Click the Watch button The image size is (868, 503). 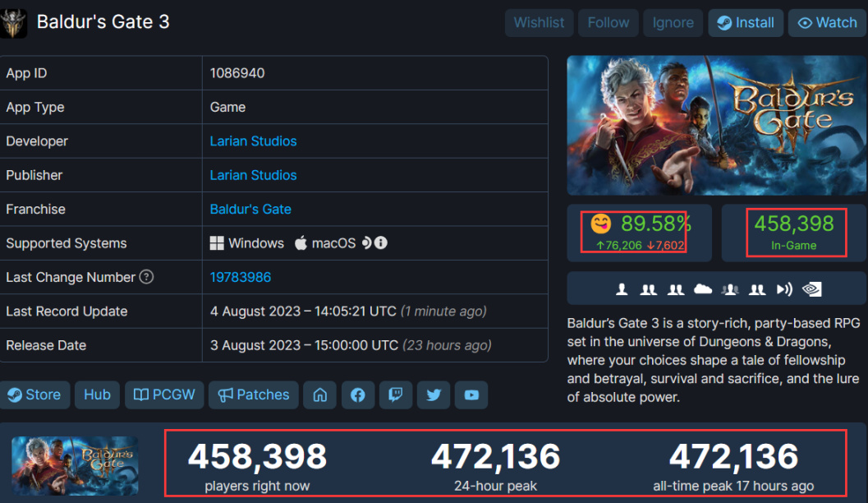click(x=827, y=23)
